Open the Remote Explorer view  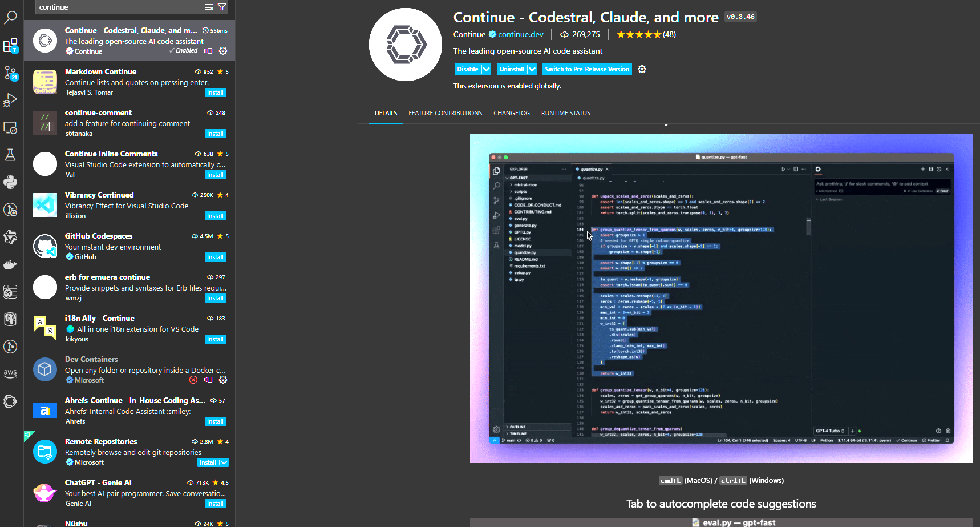click(x=10, y=127)
